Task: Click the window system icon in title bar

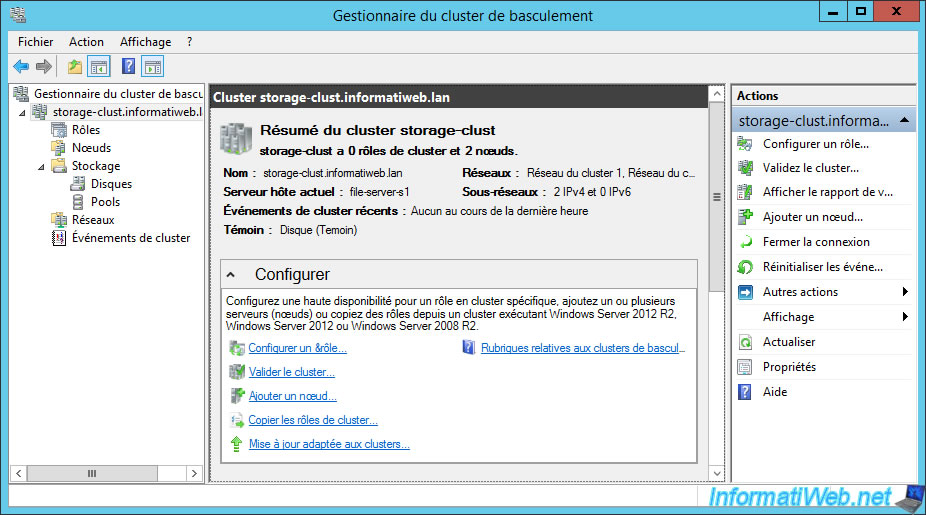Action: tap(19, 15)
